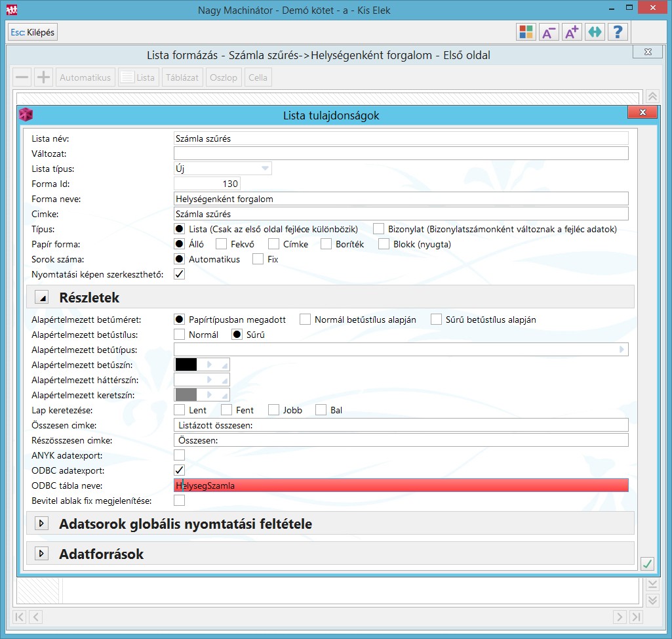
Task: Select Normál betűstílus alapján option
Action: click(305, 319)
